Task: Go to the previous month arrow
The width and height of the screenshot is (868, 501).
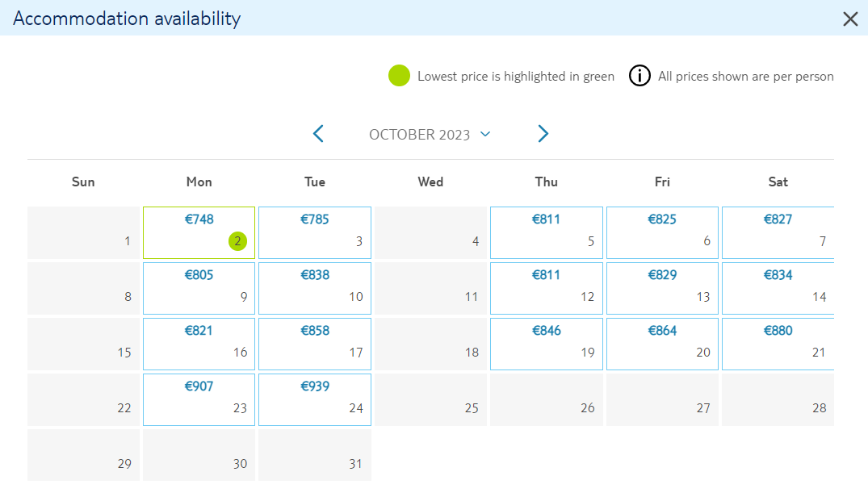Action: pos(318,134)
